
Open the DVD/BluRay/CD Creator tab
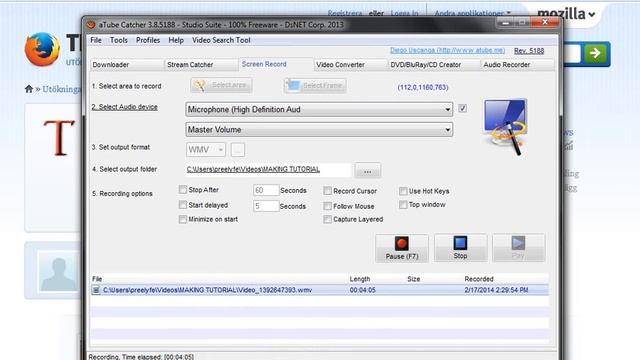(434, 65)
